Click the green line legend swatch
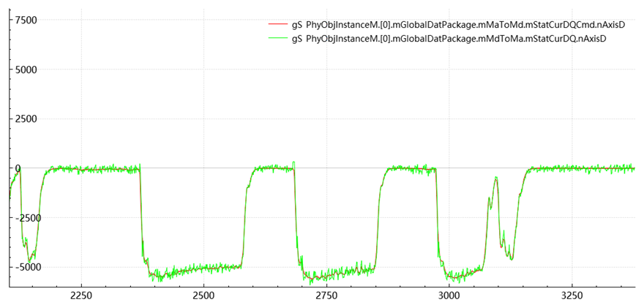644x305 pixels. pyautogui.click(x=279, y=39)
